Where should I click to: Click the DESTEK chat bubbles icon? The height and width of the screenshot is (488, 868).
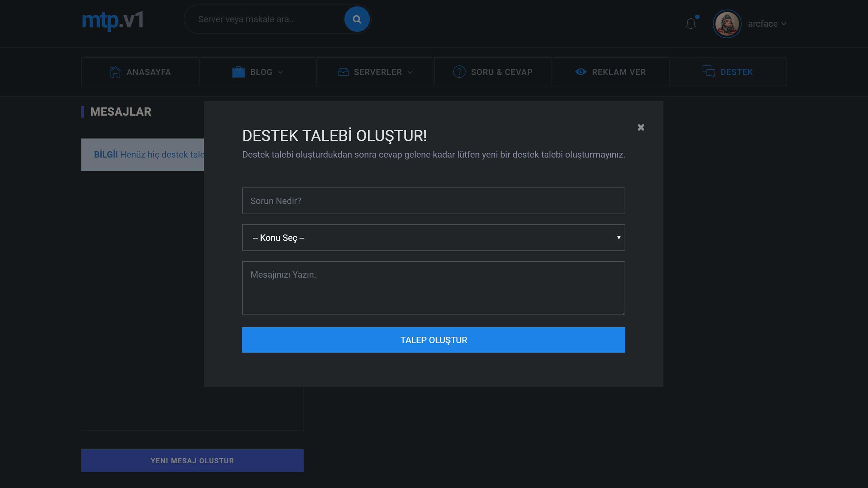pyautogui.click(x=709, y=72)
